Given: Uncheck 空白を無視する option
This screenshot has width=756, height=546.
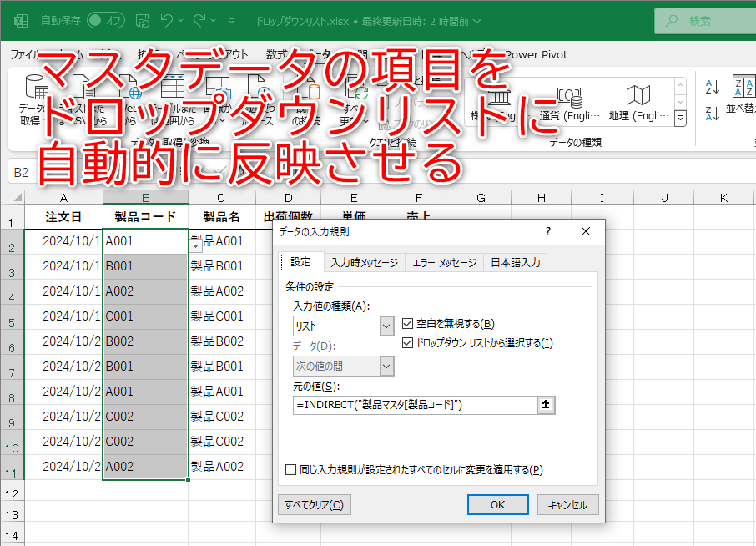Looking at the screenshot, I should point(406,325).
